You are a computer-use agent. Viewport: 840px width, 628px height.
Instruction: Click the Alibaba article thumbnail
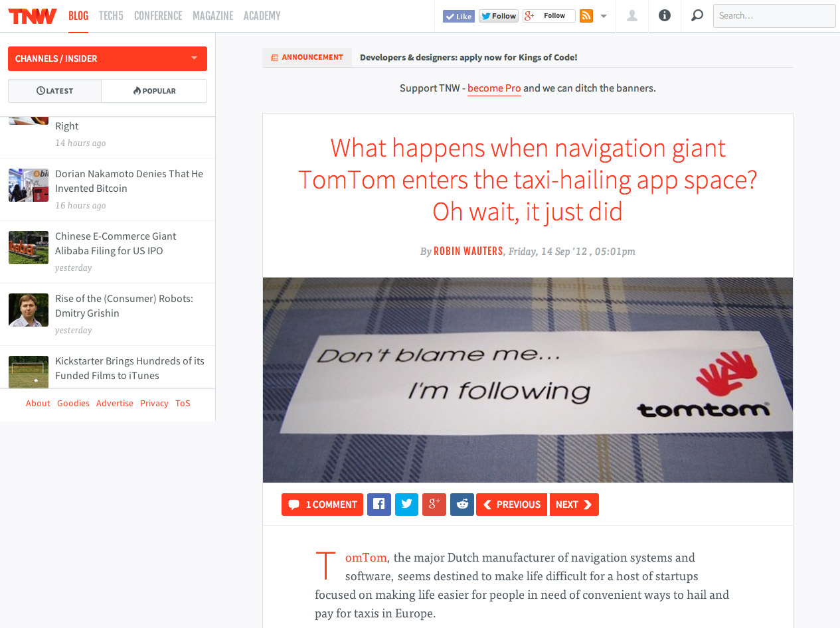(x=29, y=248)
